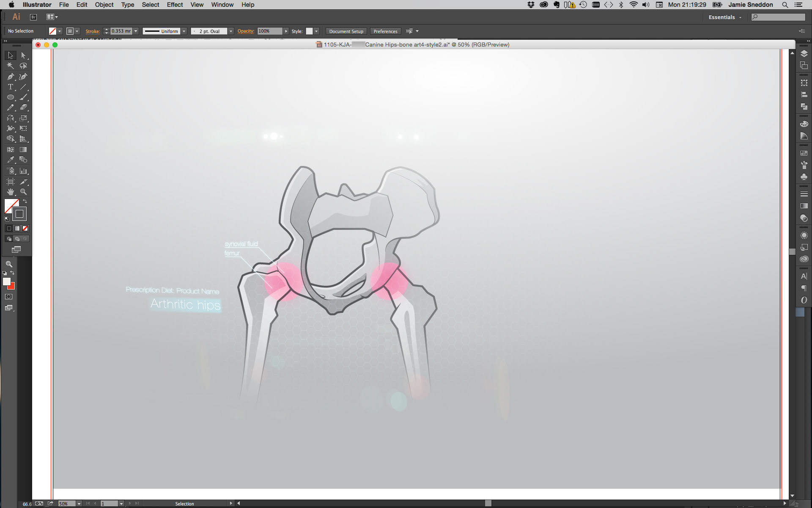Enable Draw Normal mode

pyautogui.click(x=9, y=239)
